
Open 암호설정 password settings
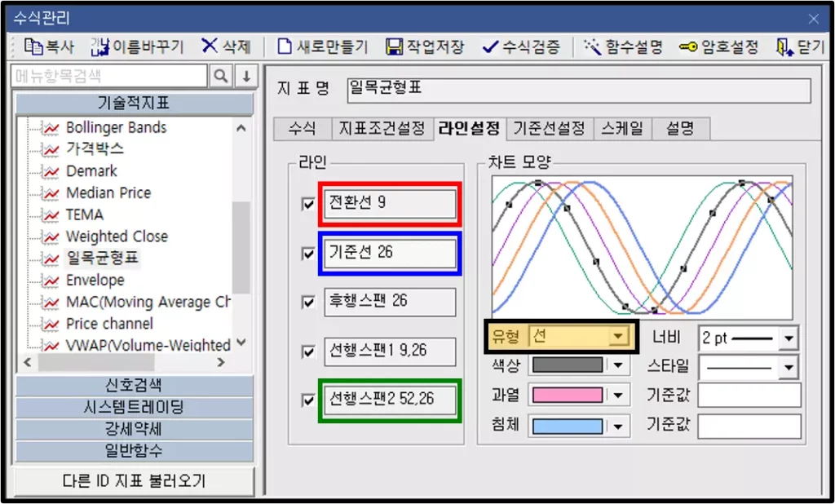click(x=718, y=47)
